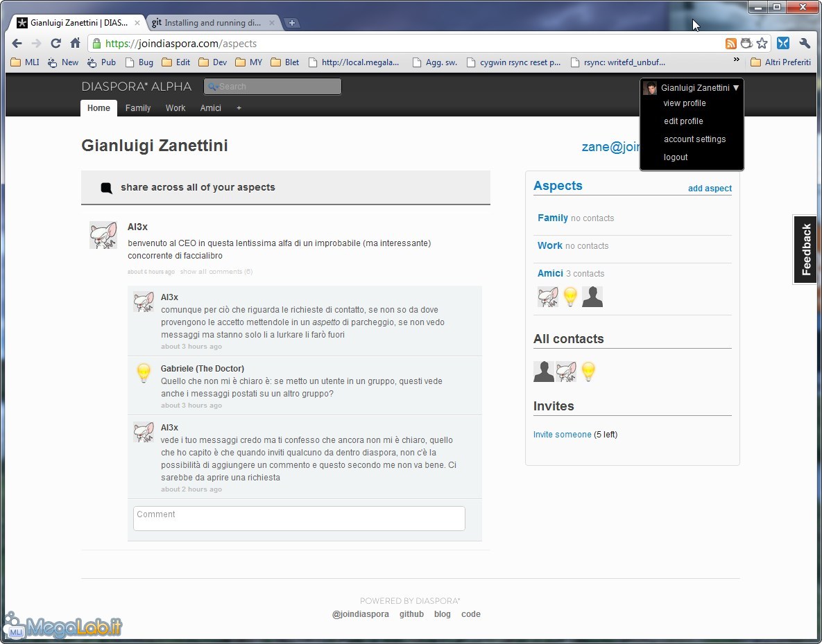Viewport: 822px width, 644px height.
Task: Select the Work aspect tab
Action: 175,108
